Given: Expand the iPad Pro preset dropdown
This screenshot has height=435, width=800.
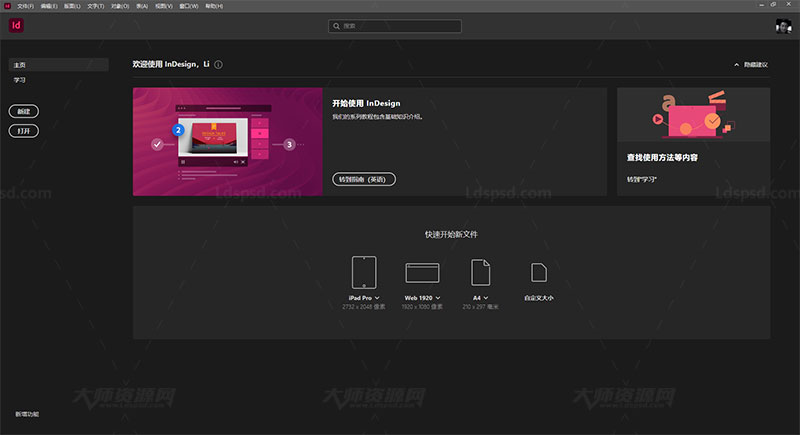Looking at the screenshot, I should coord(377,298).
